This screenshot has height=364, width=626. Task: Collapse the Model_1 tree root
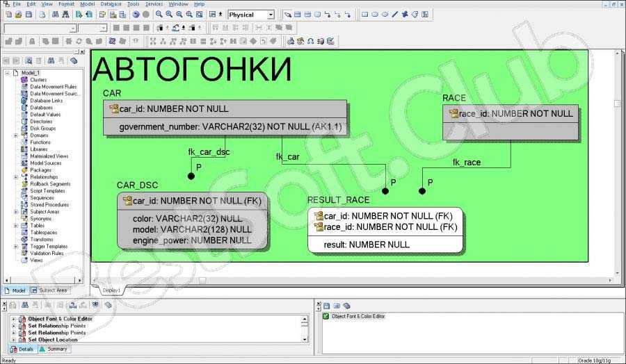click(7, 72)
